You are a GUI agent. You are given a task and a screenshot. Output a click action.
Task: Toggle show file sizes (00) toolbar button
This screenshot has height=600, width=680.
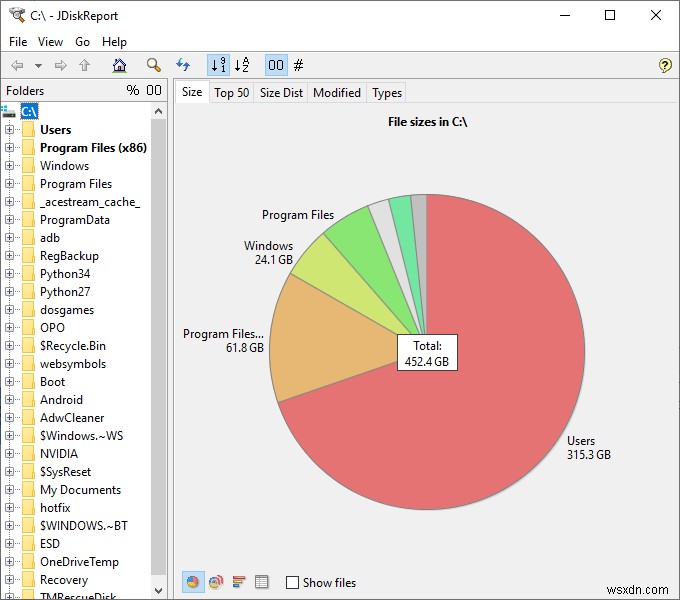click(276, 65)
